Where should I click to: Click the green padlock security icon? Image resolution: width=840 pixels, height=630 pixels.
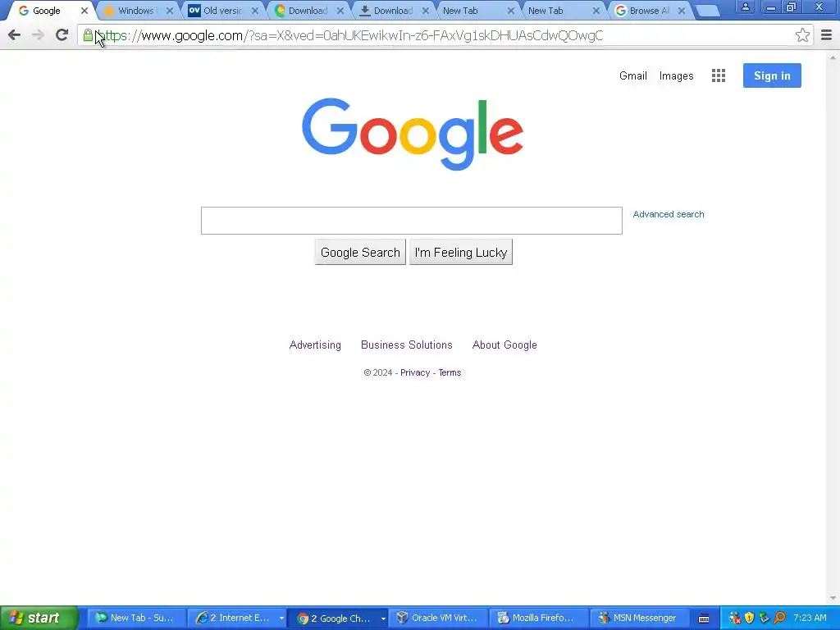[x=88, y=35]
